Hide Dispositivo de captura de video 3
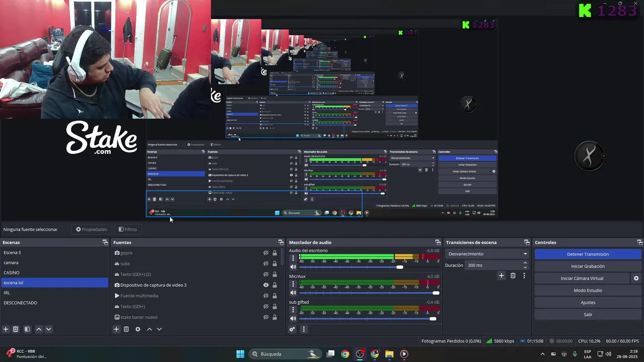 [x=266, y=285]
